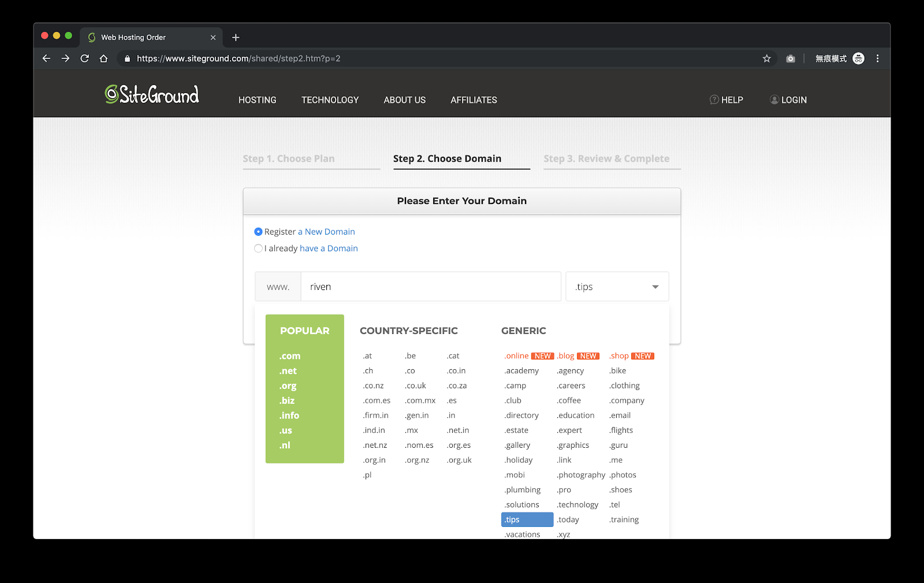Screen dimensions: 924x583
Task: Open the TECHNOLOGY menu
Action: coord(330,100)
